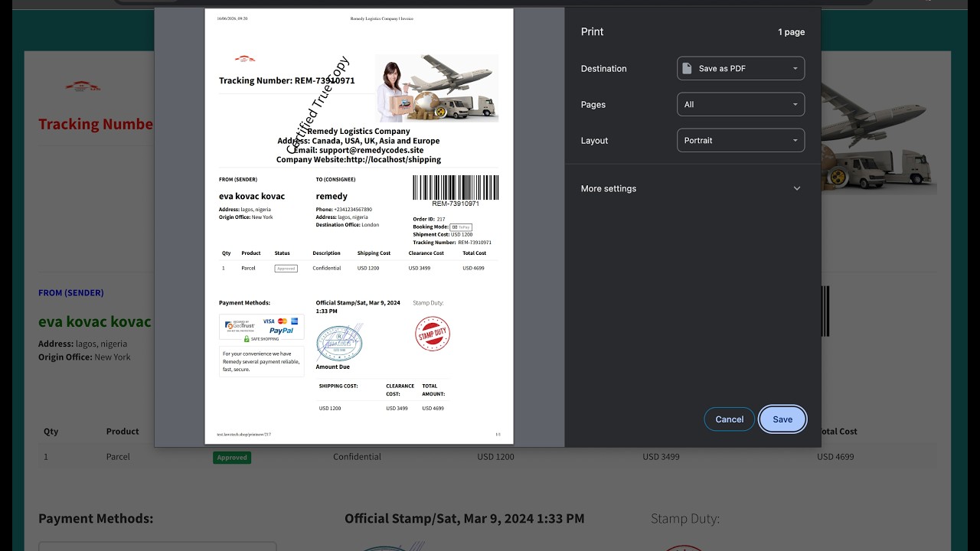
Task: Click the Save button
Action: coord(782,419)
